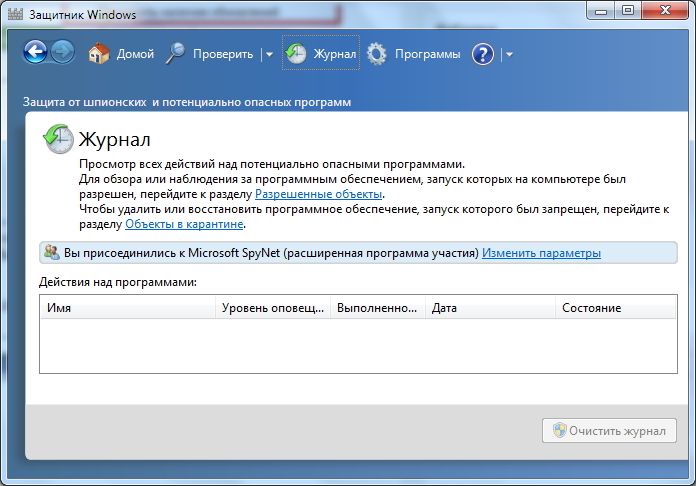The height and width of the screenshot is (486, 696).
Task: Expand the dropdown arrow beside Проверить
Action: click(269, 55)
